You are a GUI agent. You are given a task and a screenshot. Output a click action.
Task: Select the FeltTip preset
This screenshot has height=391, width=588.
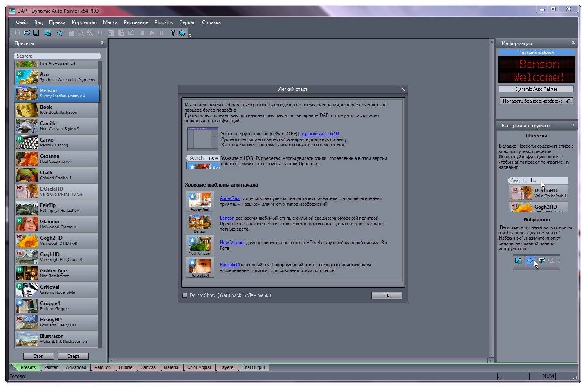click(x=57, y=208)
